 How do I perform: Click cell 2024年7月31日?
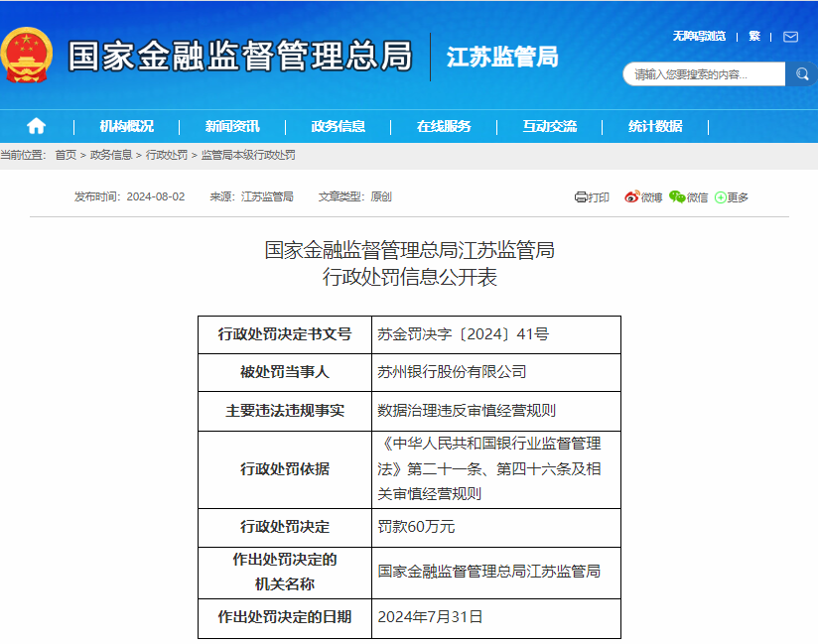[496, 618]
